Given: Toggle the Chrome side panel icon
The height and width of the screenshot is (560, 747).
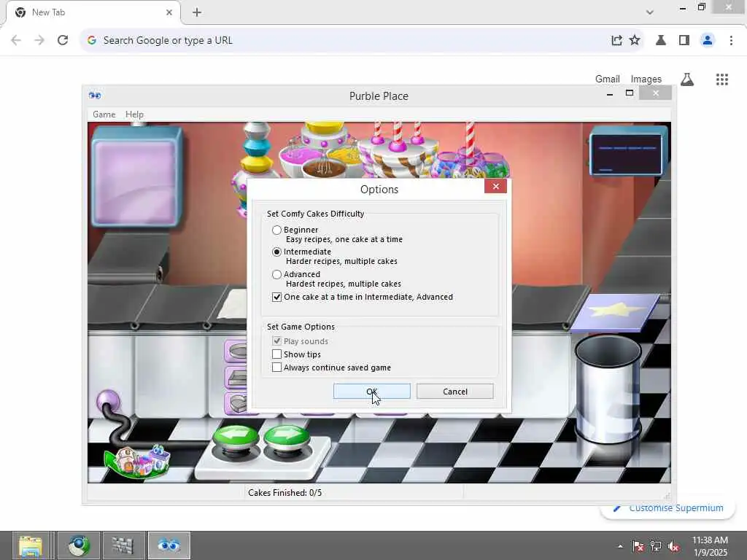Looking at the screenshot, I should (x=684, y=41).
